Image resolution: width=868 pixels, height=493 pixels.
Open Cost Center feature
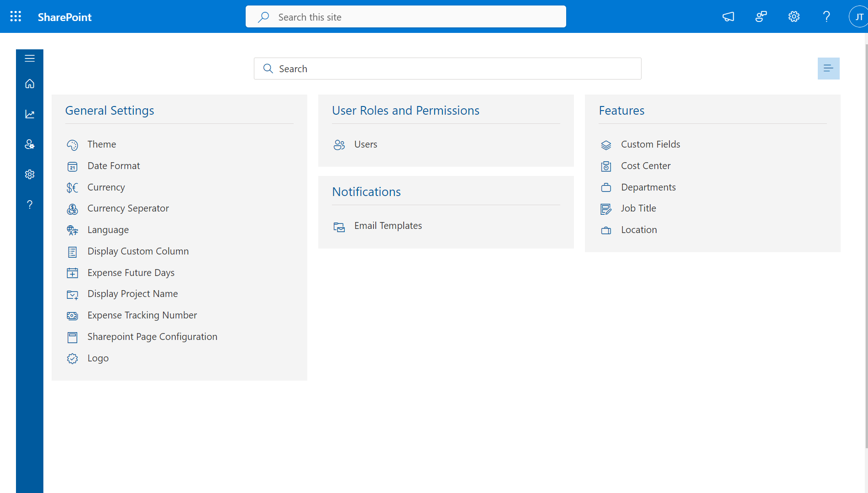646,166
